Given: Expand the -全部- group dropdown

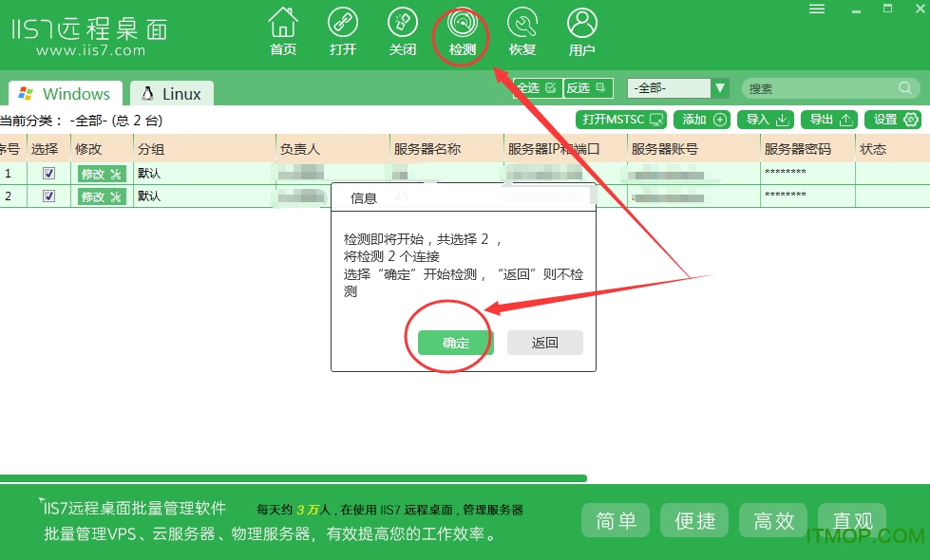Looking at the screenshot, I should point(720,88).
